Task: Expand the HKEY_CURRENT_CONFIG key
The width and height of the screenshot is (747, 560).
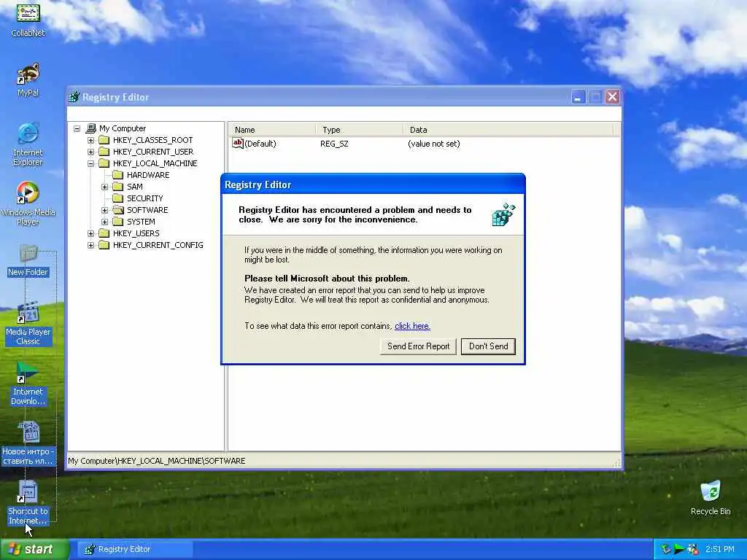Action: coord(90,245)
